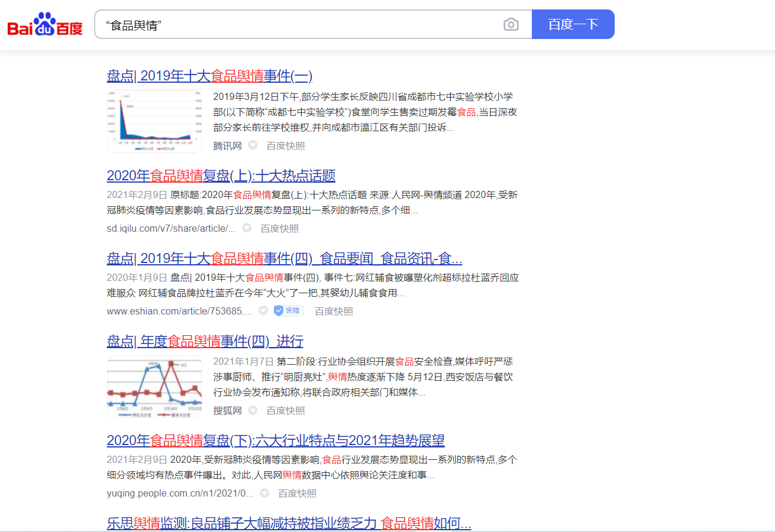The width and height of the screenshot is (775, 532).
Task: Click snippet text 原标题:2020年食品舆情复盘(上)
Action: pyautogui.click(x=312, y=203)
